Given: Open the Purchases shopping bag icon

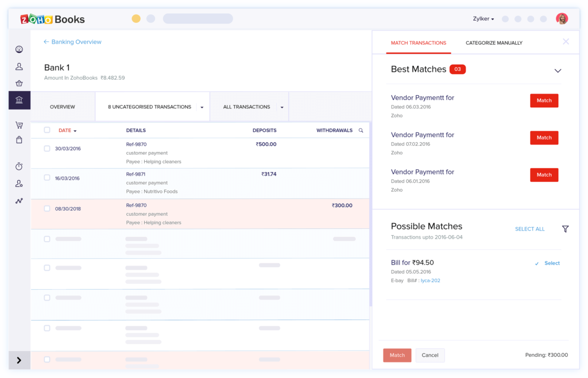Looking at the screenshot, I should (19, 139).
